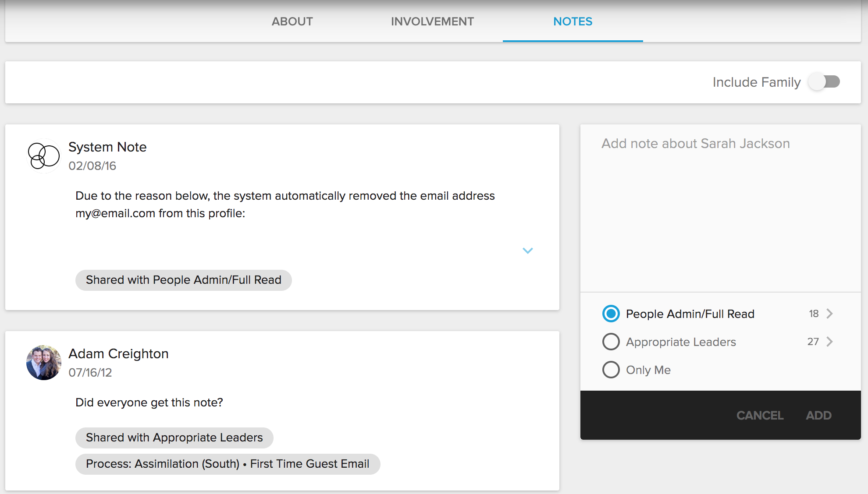Screen dimensions: 868x494
Task: Click Shared with People Admin/Full Read tag
Action: [x=183, y=280]
